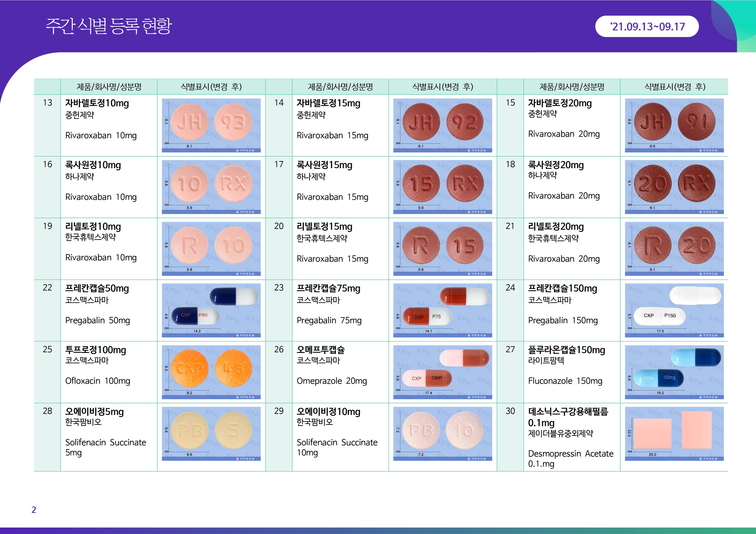Viewport: 756px width, 534px height.
Task: Click the JH 93 pink tablet image
Action: (211, 125)
